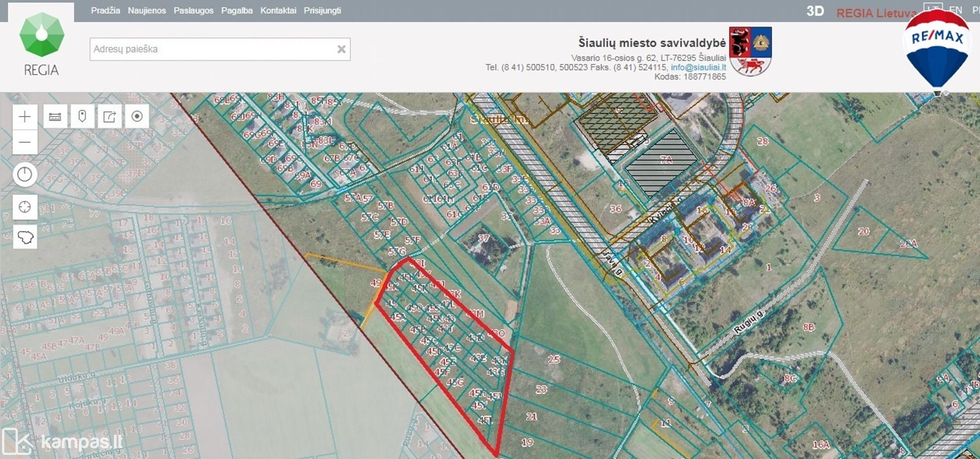Screen dimensions: 980x459
Task: Click map parcel labeled 37
Action: pyautogui.click(x=483, y=238)
